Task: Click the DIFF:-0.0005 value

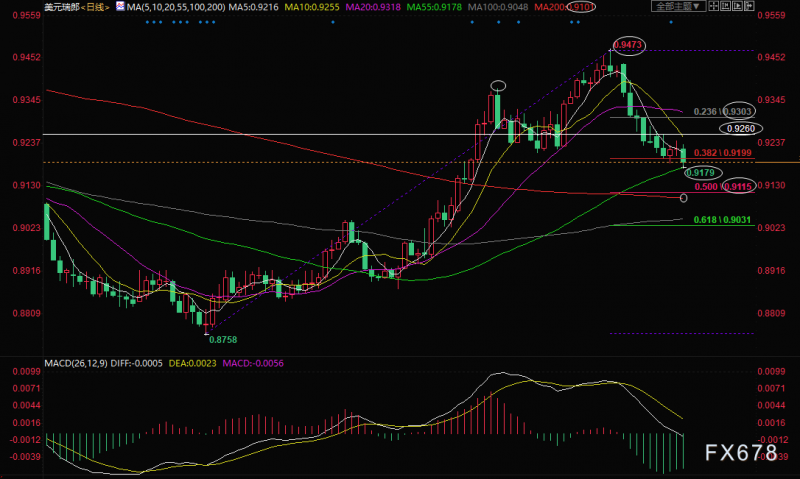Action: [137, 363]
